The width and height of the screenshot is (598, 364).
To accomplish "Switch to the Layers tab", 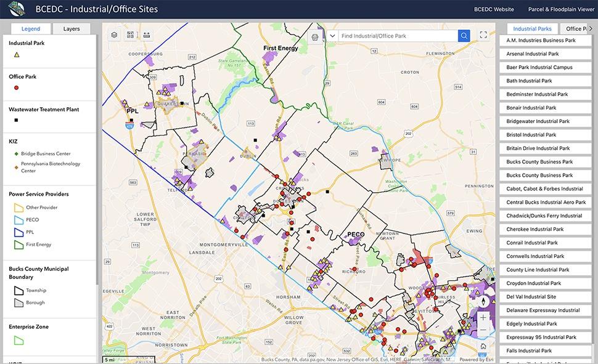I will tap(72, 29).
